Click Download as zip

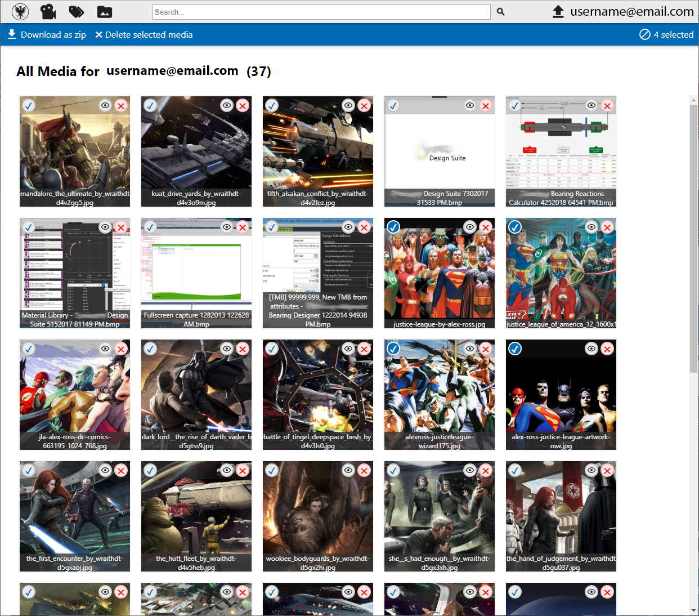[x=47, y=35]
